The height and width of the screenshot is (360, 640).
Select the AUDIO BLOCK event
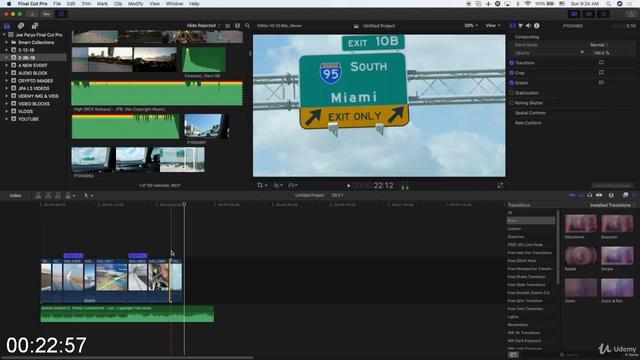[33, 73]
